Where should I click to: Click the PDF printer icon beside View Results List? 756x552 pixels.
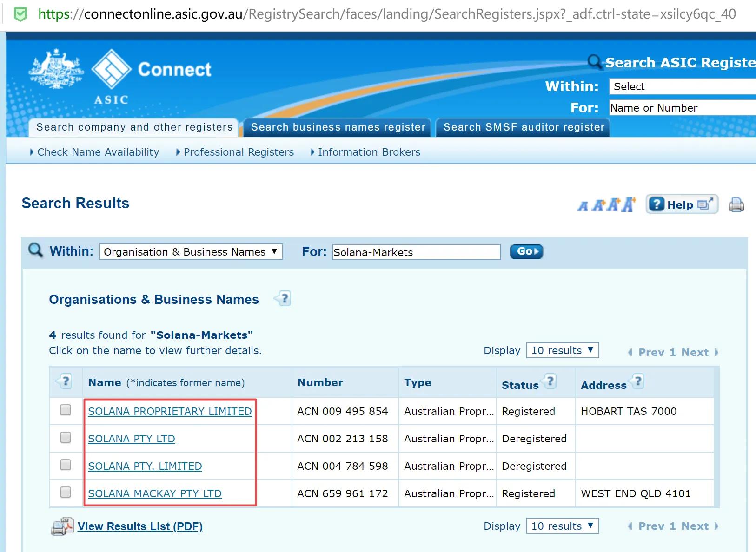click(62, 526)
